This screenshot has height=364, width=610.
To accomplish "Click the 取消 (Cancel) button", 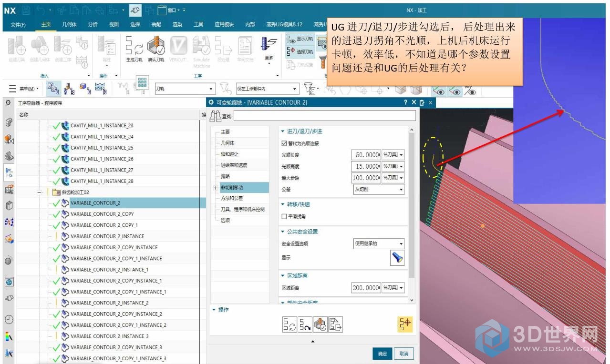I will tap(404, 354).
